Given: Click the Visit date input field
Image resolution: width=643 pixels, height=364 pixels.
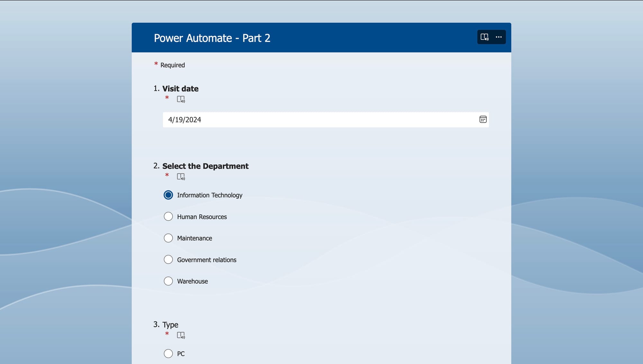Looking at the screenshot, I should tap(326, 120).
